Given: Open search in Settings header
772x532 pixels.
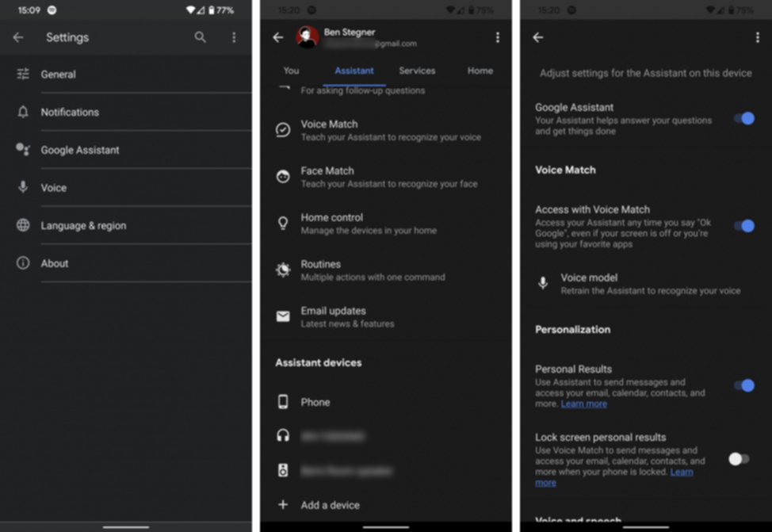Looking at the screenshot, I should coord(200,37).
